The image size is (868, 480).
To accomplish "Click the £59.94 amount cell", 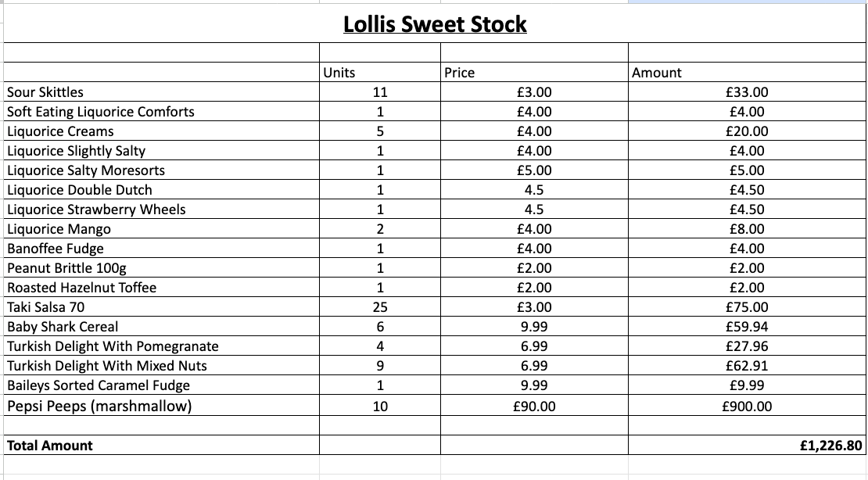I will (x=747, y=327).
